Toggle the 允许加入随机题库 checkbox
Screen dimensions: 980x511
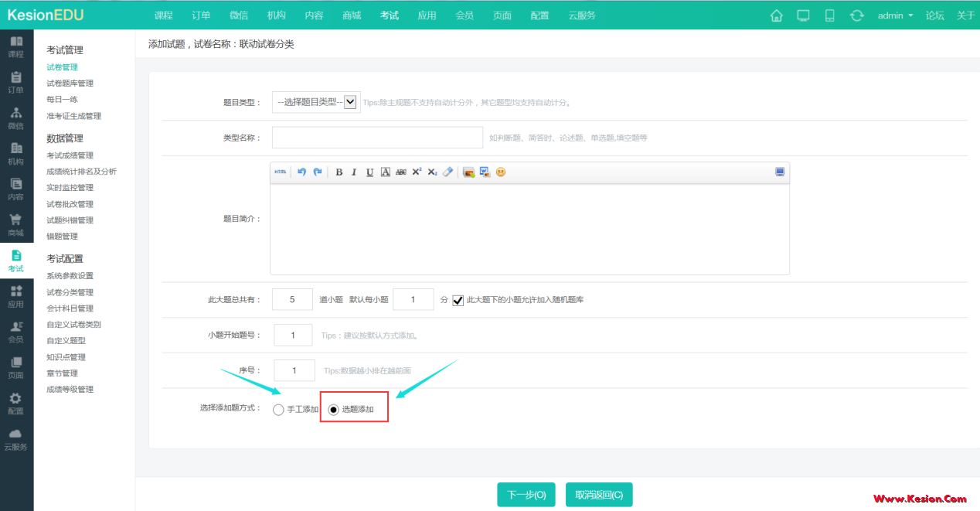click(458, 300)
